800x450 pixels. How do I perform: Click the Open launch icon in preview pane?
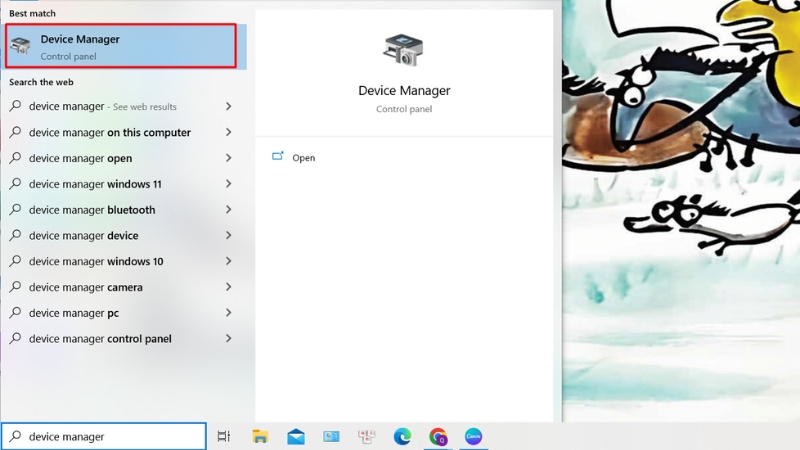click(x=278, y=156)
